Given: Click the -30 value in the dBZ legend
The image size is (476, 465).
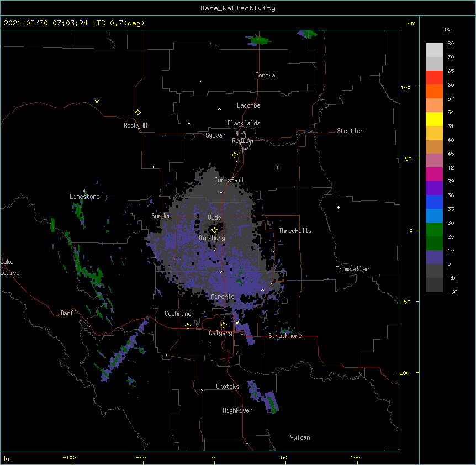Looking at the screenshot, I should pyautogui.click(x=452, y=292).
